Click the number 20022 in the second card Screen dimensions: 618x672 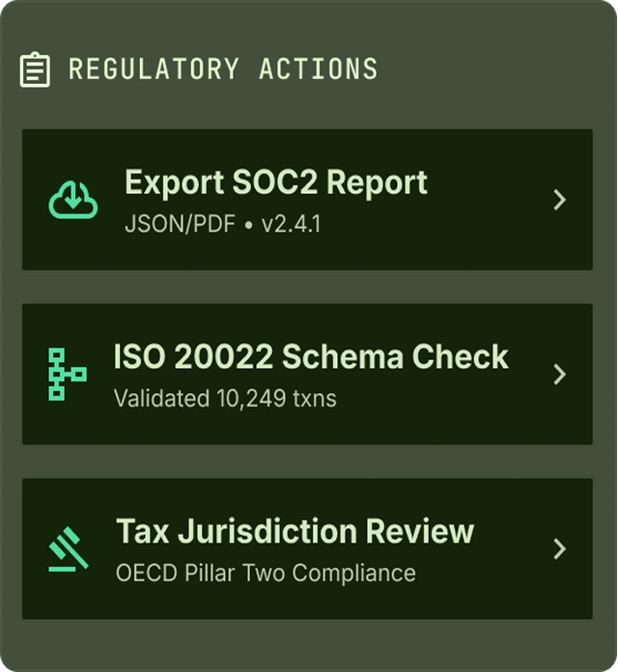tap(223, 356)
